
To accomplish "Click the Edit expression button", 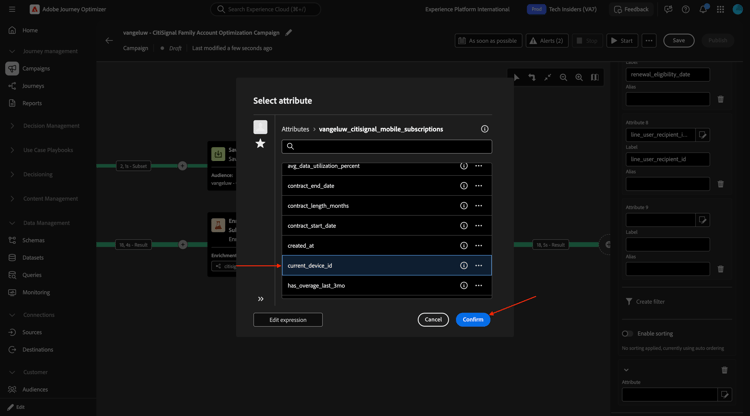I will tap(288, 320).
